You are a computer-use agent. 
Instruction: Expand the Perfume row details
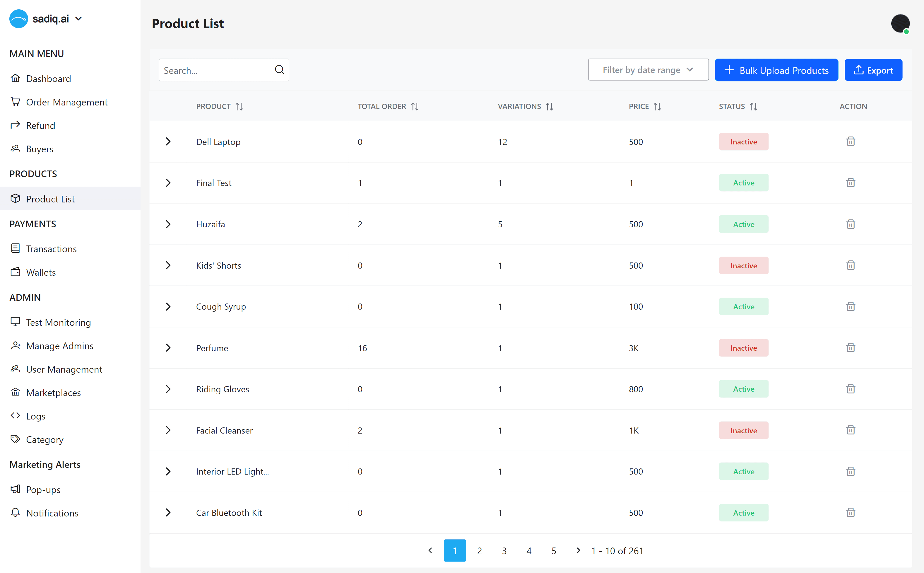click(168, 347)
